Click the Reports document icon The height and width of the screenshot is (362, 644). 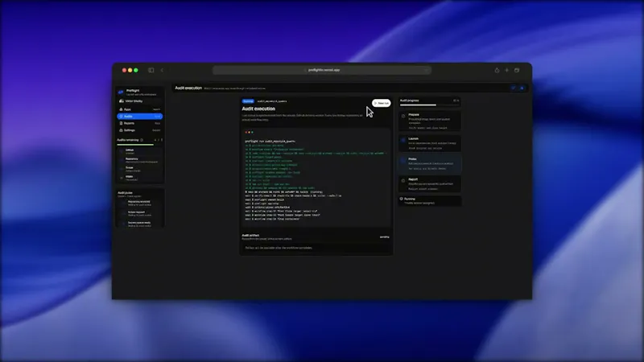point(121,123)
